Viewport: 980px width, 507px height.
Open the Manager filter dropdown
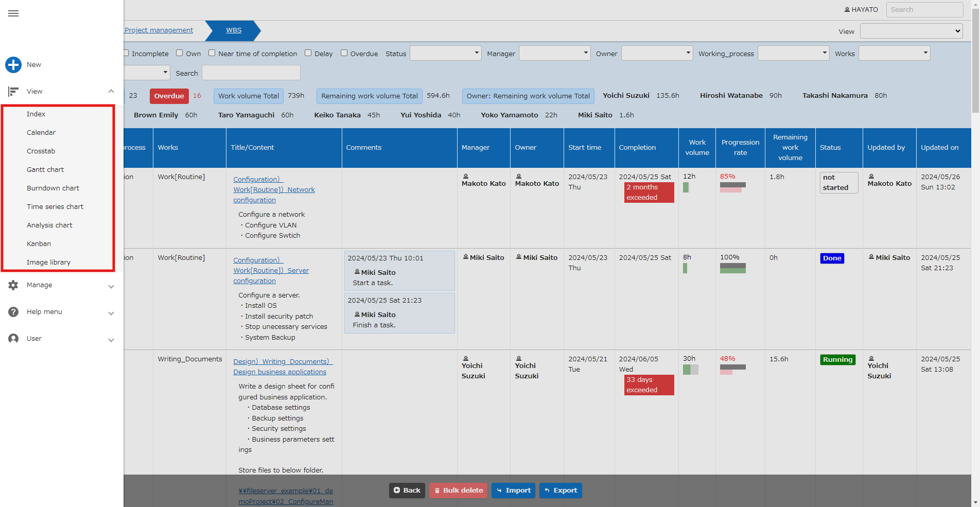(x=555, y=53)
